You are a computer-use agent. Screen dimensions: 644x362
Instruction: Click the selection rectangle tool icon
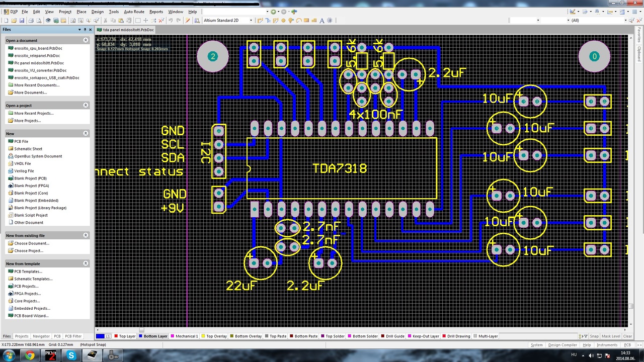click(x=137, y=20)
